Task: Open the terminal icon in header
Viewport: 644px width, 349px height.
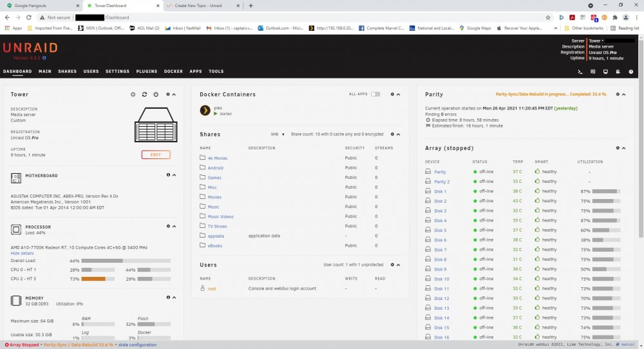Action: (x=580, y=71)
